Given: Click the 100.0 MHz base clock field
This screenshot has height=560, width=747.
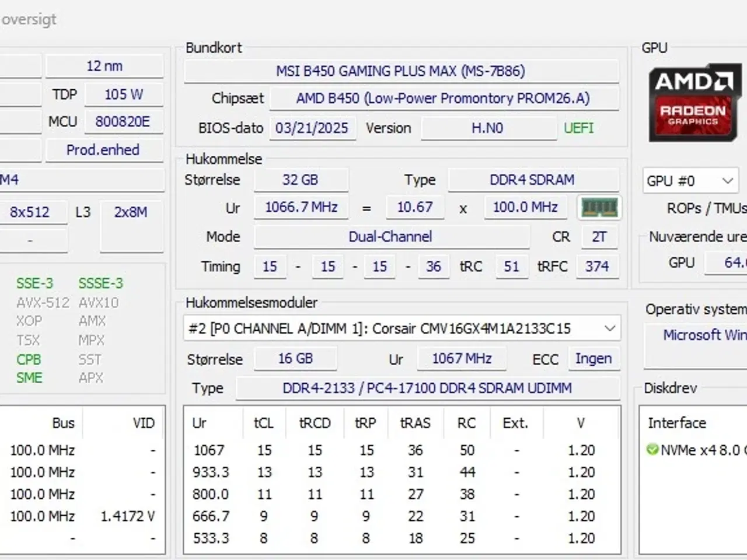Looking at the screenshot, I should [525, 207].
